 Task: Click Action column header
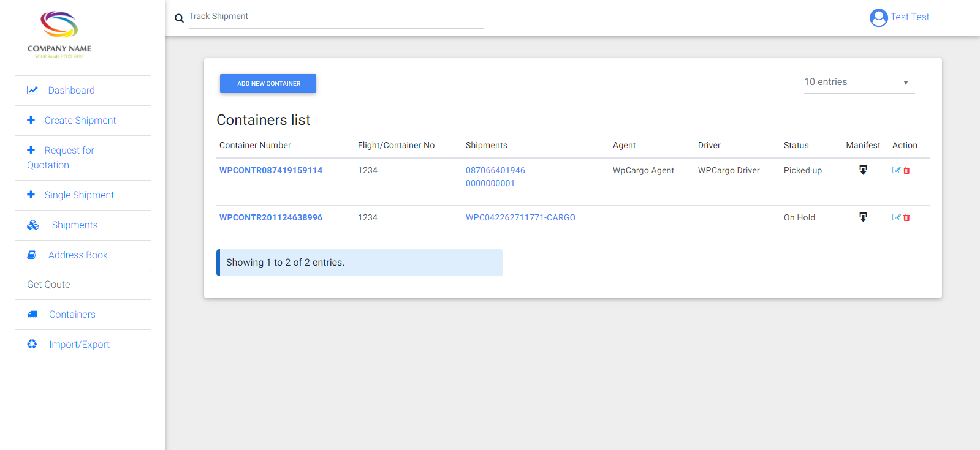tap(905, 145)
